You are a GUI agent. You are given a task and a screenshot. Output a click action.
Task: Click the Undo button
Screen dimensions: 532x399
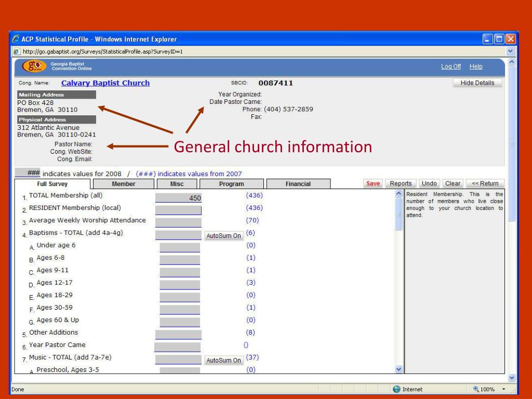429,183
